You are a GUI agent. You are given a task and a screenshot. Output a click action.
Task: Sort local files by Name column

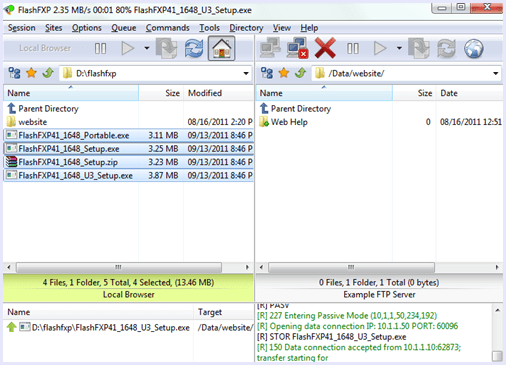click(71, 93)
